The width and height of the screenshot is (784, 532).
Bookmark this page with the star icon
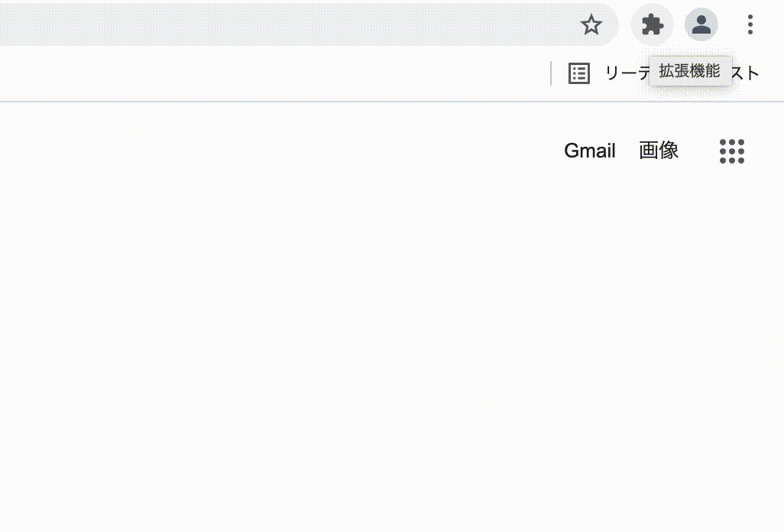[x=591, y=24]
